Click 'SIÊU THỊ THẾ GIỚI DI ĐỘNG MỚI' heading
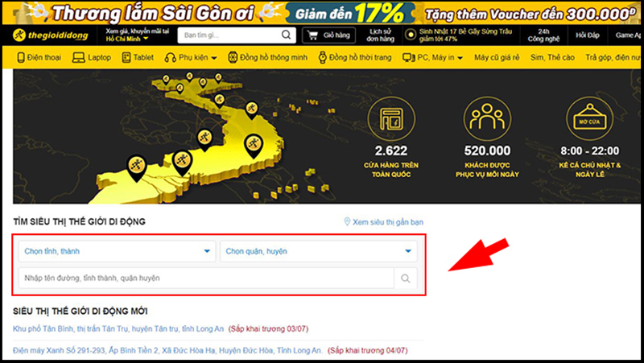The height and width of the screenshot is (363, 644). click(80, 311)
